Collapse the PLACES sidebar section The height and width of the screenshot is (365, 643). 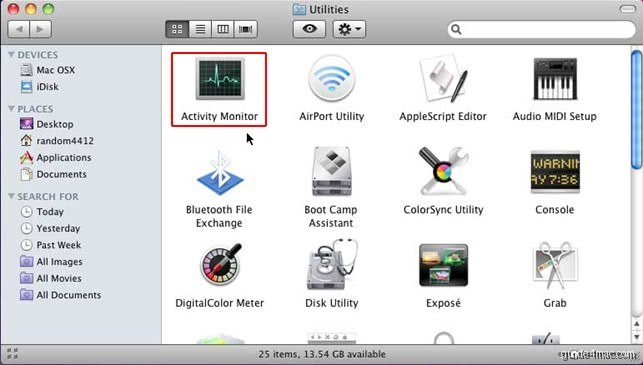pos(11,109)
